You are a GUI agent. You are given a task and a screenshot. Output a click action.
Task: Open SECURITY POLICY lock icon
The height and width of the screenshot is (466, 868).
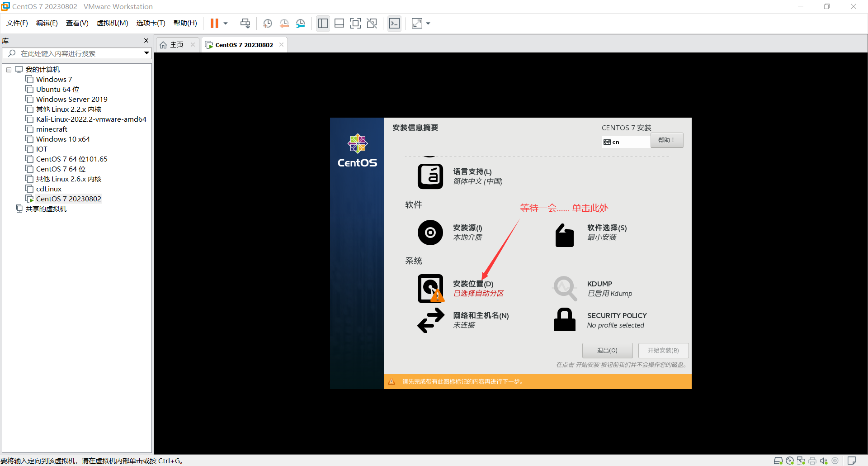tap(565, 320)
